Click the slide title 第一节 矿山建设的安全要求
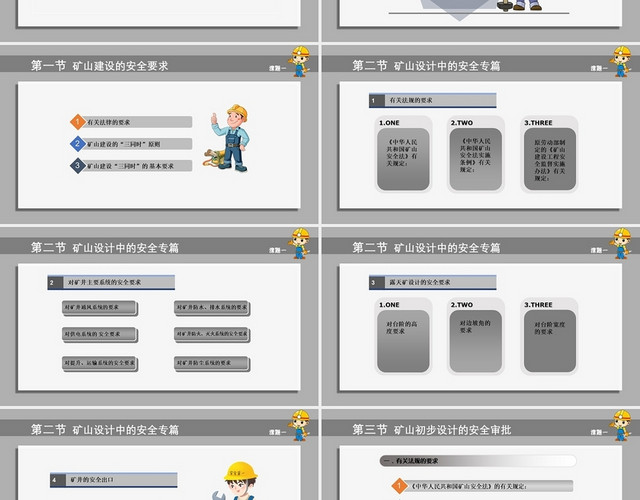This screenshot has width=640, height=500. [100, 65]
